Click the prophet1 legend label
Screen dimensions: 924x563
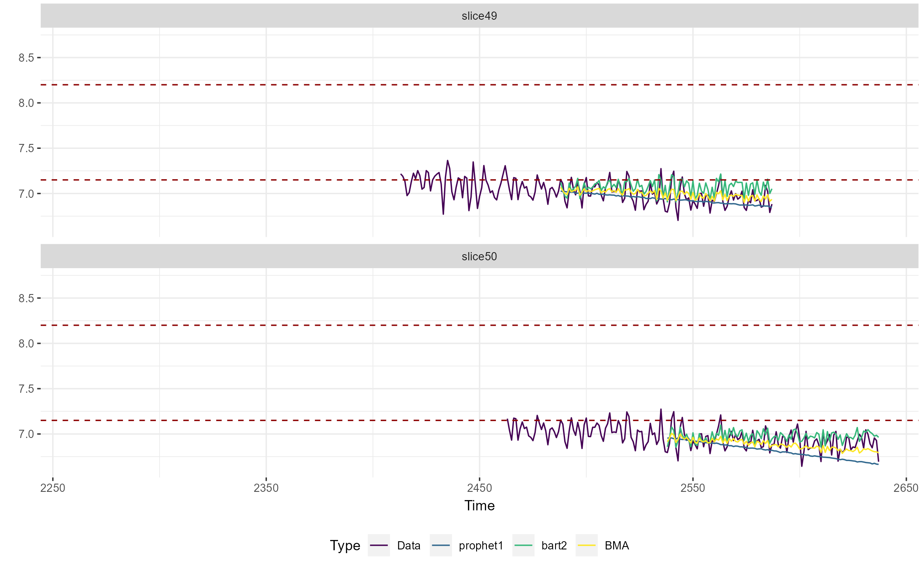481,546
